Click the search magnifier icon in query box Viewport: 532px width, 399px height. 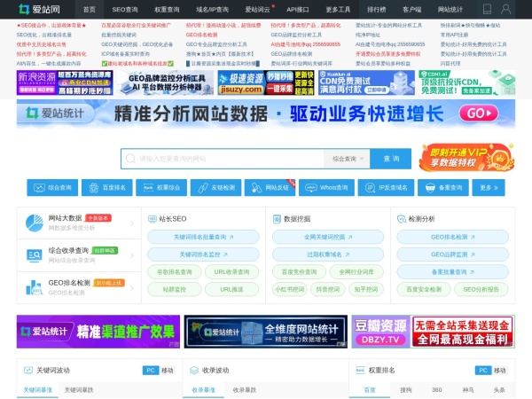pos(130,159)
